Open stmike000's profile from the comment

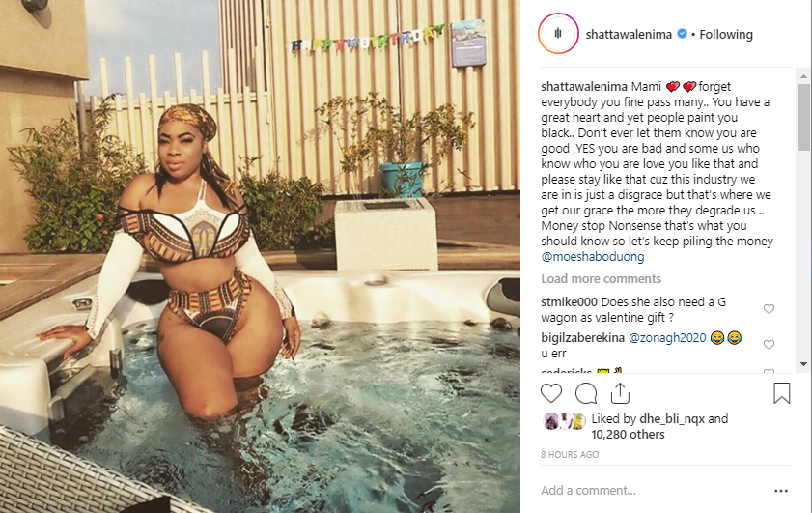click(569, 301)
